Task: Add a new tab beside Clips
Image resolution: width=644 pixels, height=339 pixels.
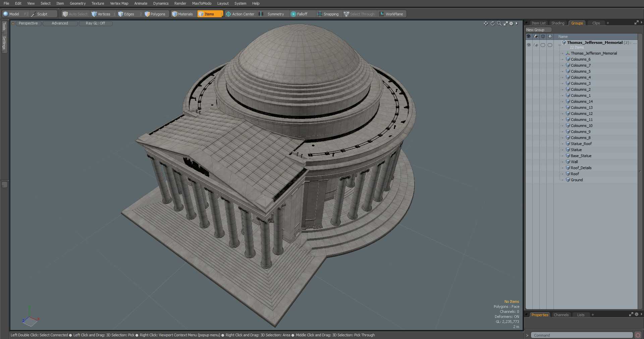Action: pyautogui.click(x=608, y=23)
